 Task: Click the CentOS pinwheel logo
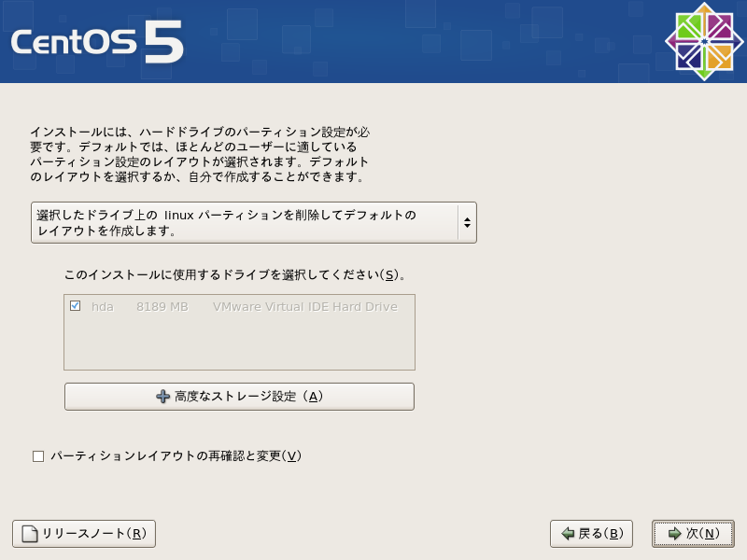[x=704, y=42]
